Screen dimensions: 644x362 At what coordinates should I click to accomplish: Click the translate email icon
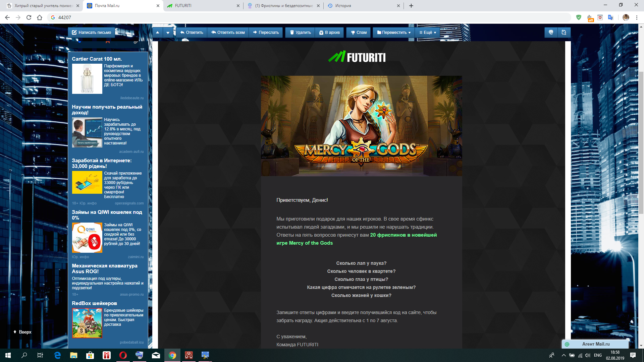[x=564, y=33]
